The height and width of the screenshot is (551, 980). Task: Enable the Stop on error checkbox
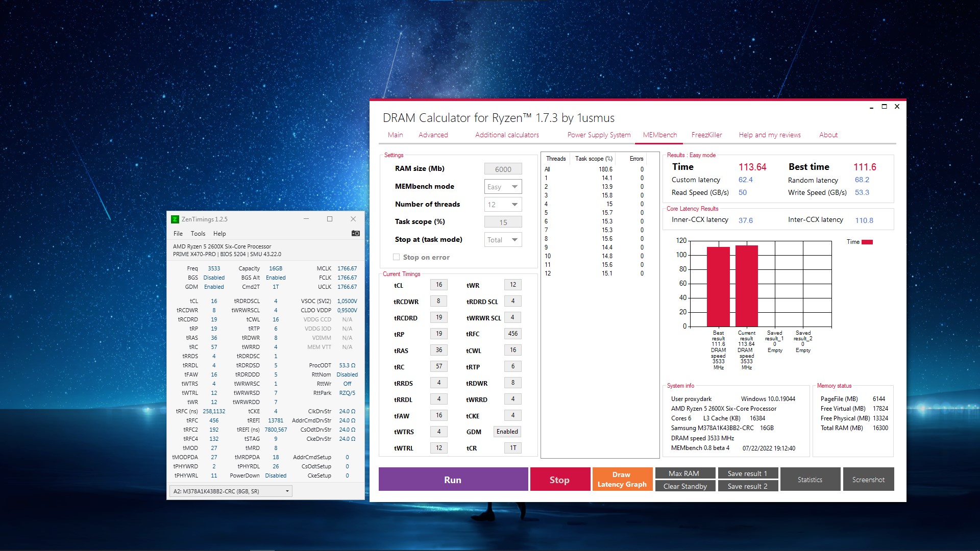click(x=397, y=257)
